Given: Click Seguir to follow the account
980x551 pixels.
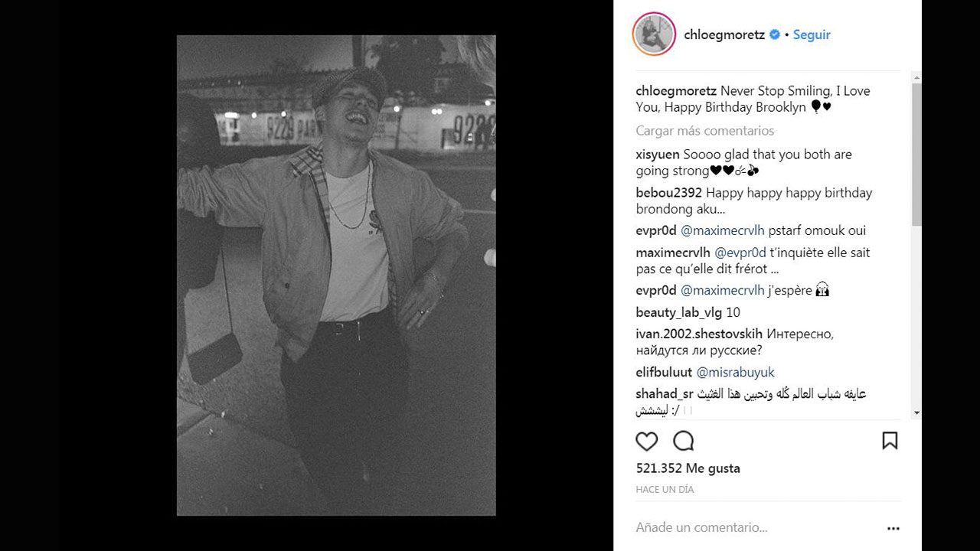Looking at the screenshot, I should point(812,34).
